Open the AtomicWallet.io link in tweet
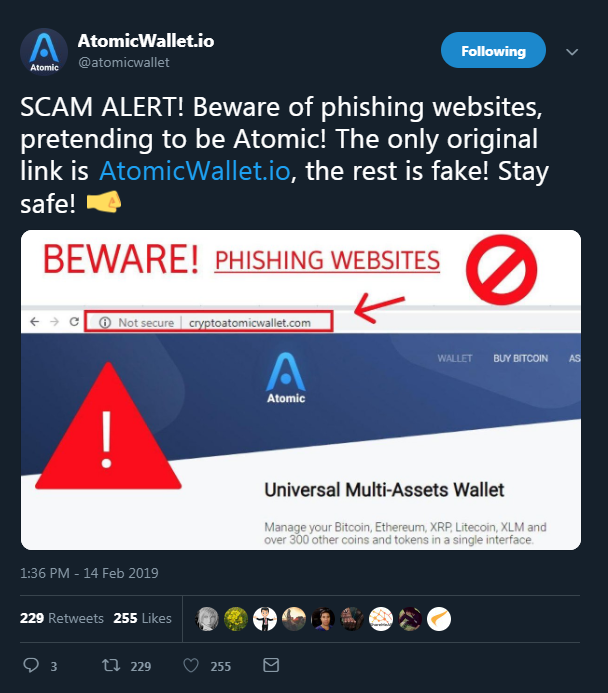 (x=195, y=171)
